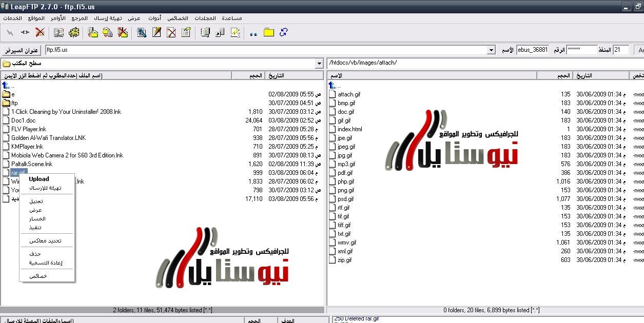Sort remote pane by الحجم column header
Screen dimensions: 644x323
click(x=555, y=75)
